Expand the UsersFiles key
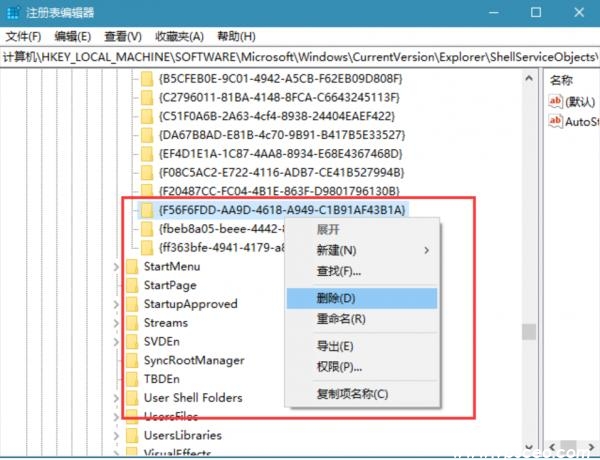The width and height of the screenshot is (600, 460). pos(117,417)
